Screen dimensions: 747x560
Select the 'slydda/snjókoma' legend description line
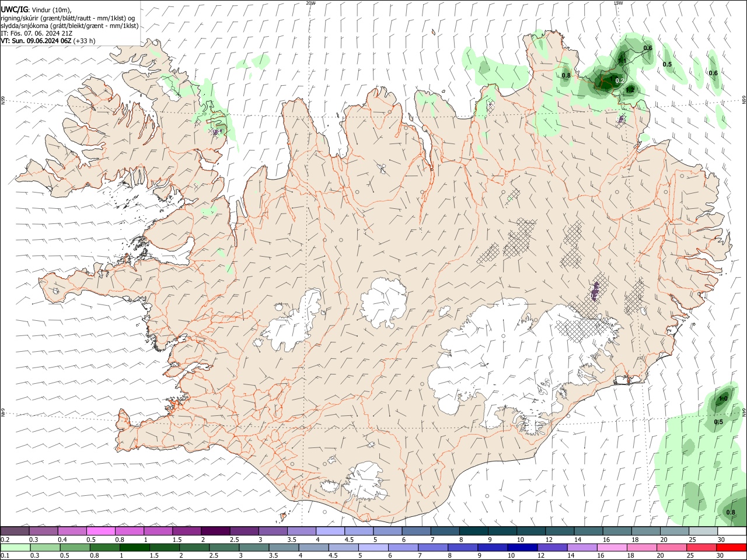tap(69, 26)
